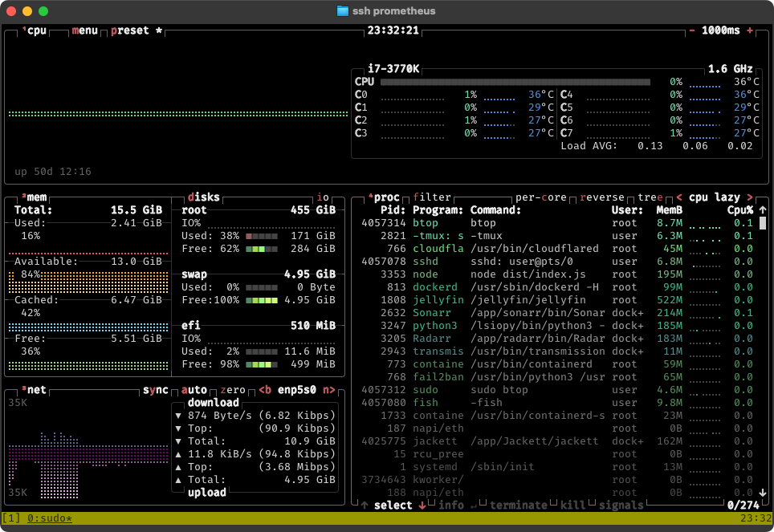Select the fail2ban process row

[x=556, y=377]
